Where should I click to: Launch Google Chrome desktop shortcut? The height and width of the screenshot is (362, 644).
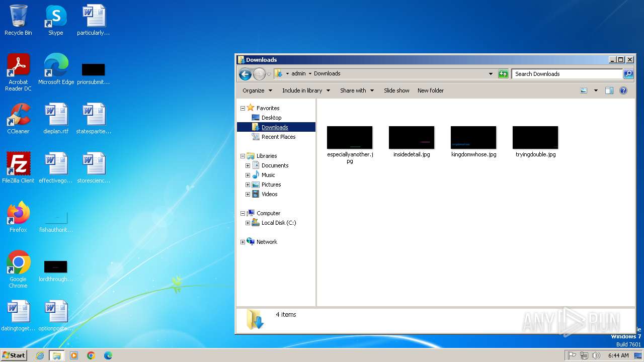coord(18,269)
